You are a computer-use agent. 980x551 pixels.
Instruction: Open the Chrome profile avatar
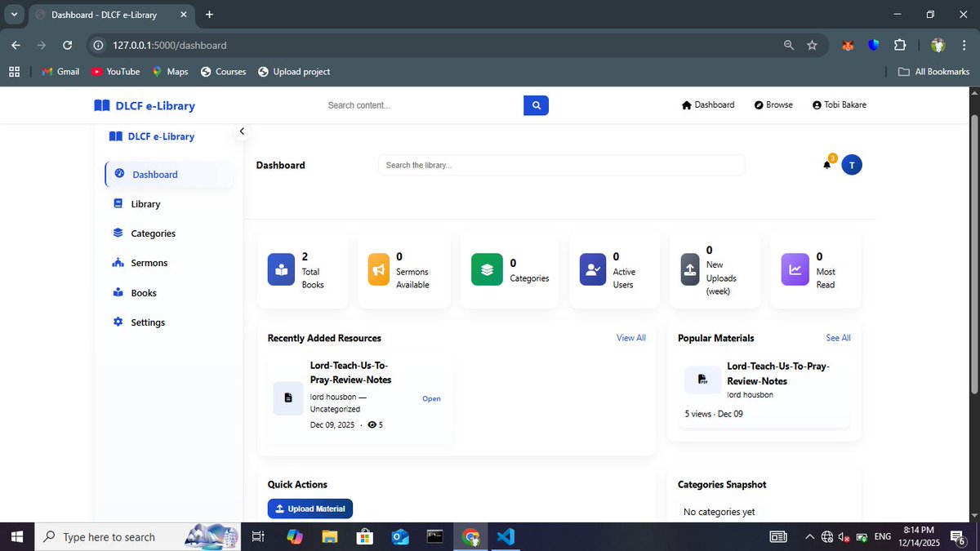938,46
